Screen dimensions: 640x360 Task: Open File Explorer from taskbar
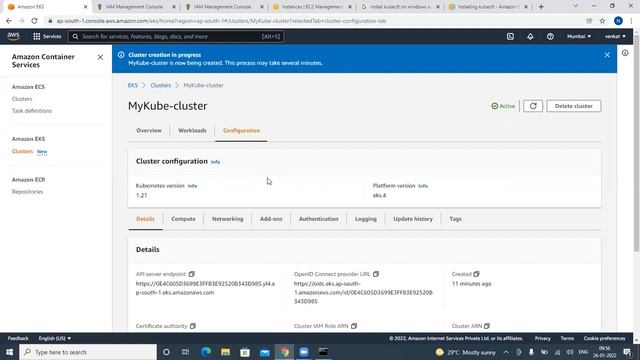225,352
